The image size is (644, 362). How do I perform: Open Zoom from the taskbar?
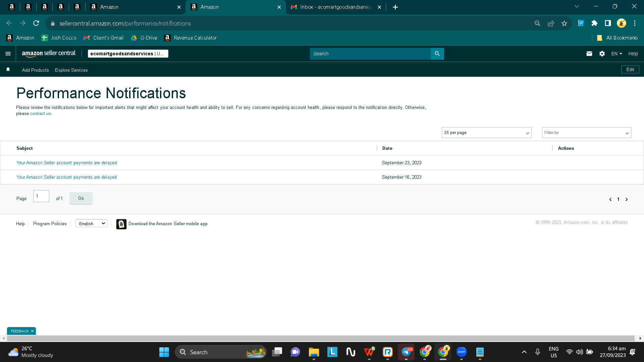[x=462, y=352]
